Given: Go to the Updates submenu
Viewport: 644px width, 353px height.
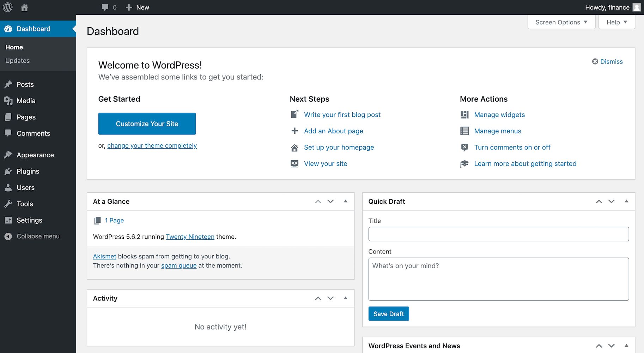Looking at the screenshot, I should tap(17, 61).
